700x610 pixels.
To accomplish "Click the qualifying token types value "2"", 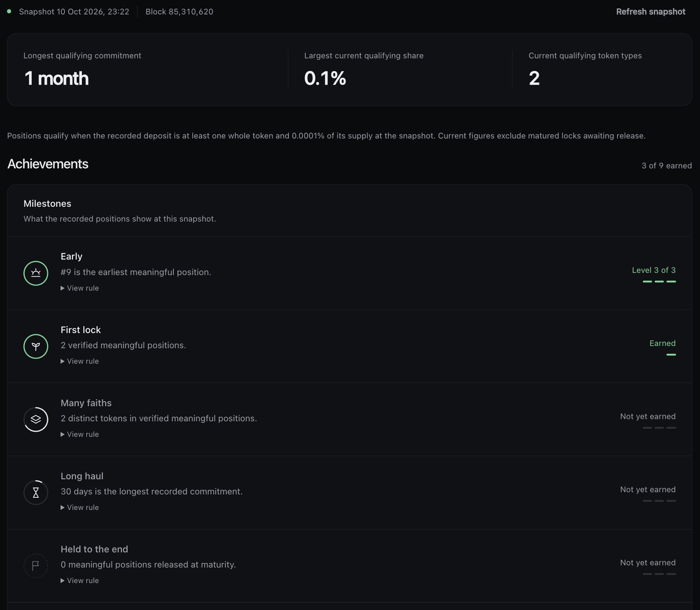I will click(534, 79).
